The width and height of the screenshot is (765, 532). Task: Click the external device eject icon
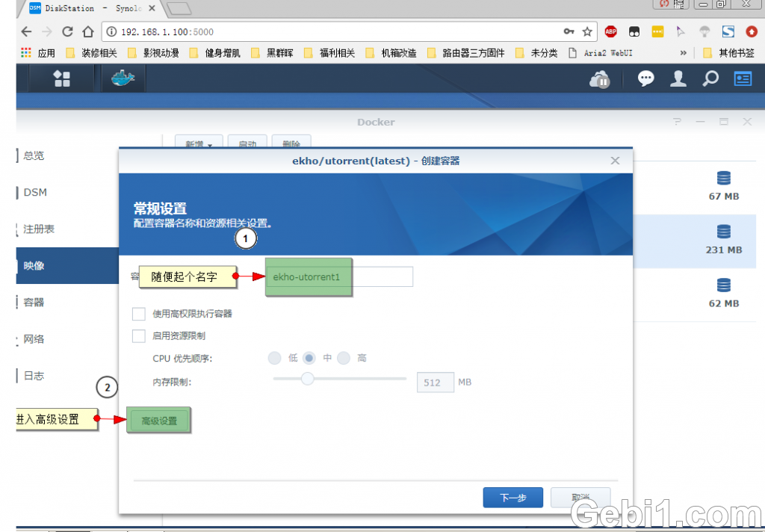[599, 79]
